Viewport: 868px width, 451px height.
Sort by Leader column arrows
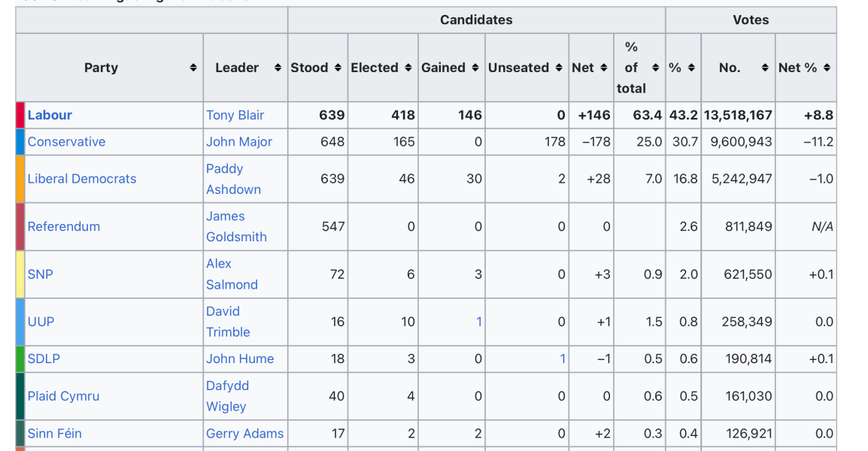click(x=278, y=68)
